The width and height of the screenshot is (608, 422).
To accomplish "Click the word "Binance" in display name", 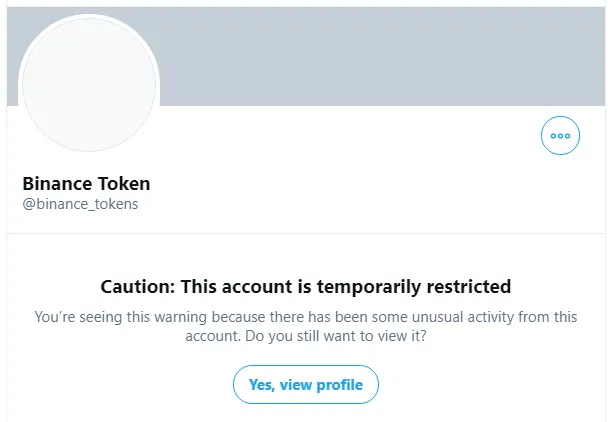I will coord(57,183).
